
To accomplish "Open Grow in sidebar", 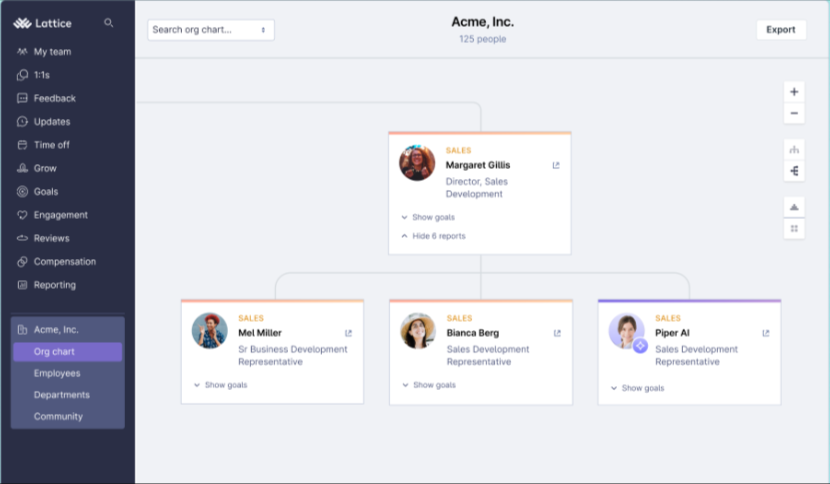I will [x=45, y=168].
